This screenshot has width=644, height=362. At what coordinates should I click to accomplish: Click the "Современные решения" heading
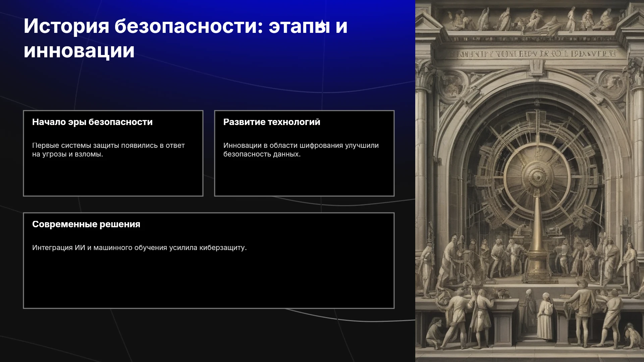[x=86, y=224]
